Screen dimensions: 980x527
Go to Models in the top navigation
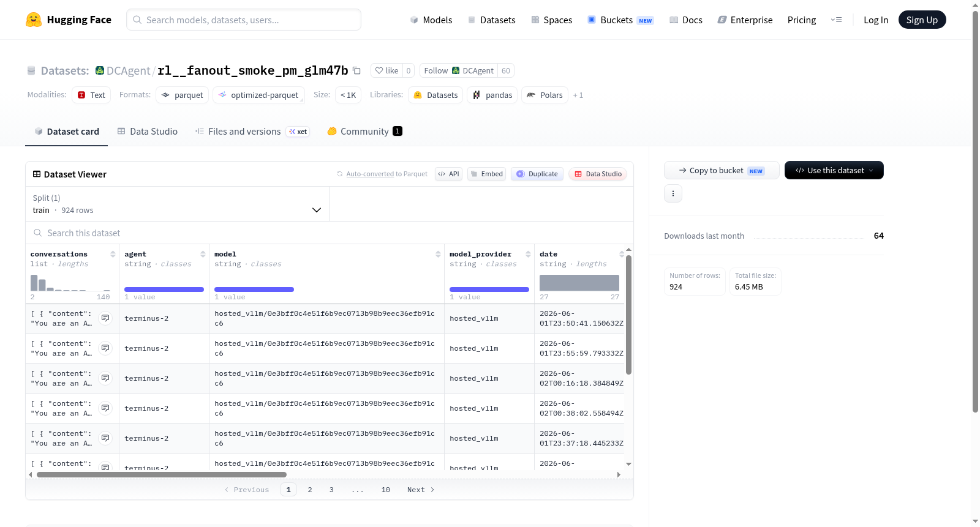[x=431, y=20]
